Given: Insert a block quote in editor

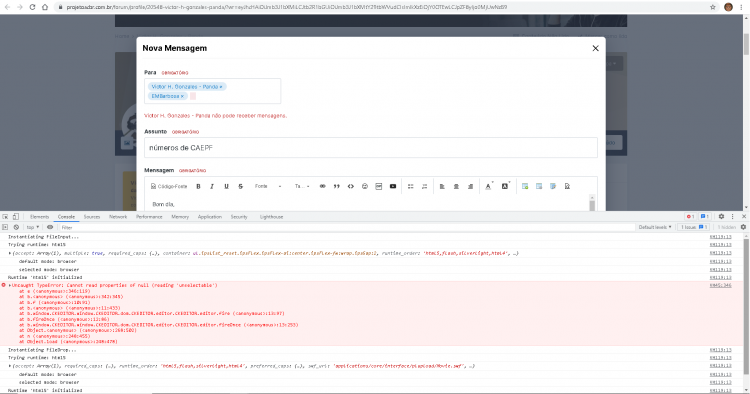Looking at the screenshot, I should (337, 186).
